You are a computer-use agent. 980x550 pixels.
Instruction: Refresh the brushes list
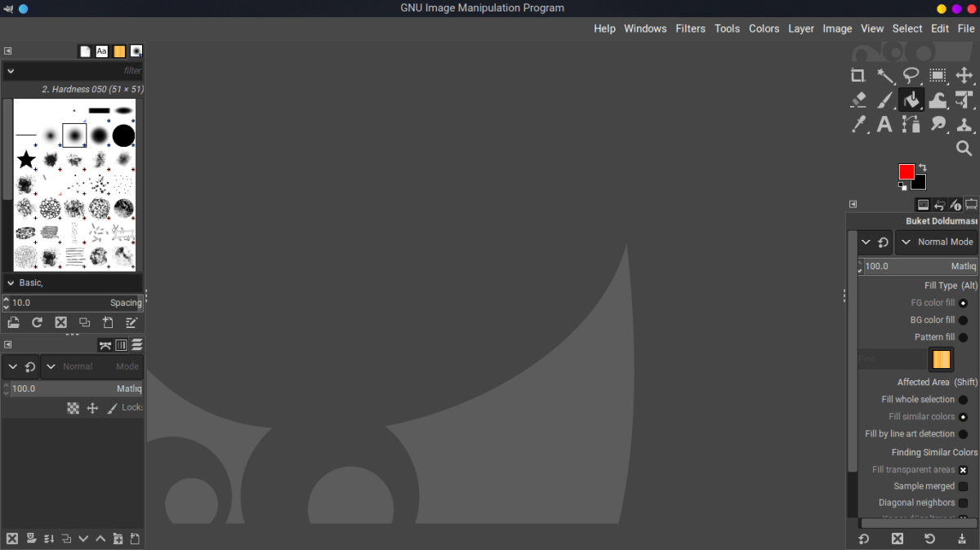(x=36, y=322)
